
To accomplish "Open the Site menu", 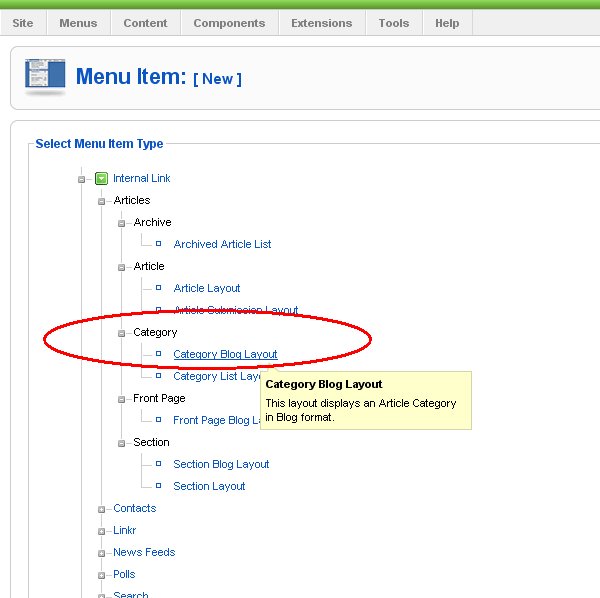I will click(23, 23).
